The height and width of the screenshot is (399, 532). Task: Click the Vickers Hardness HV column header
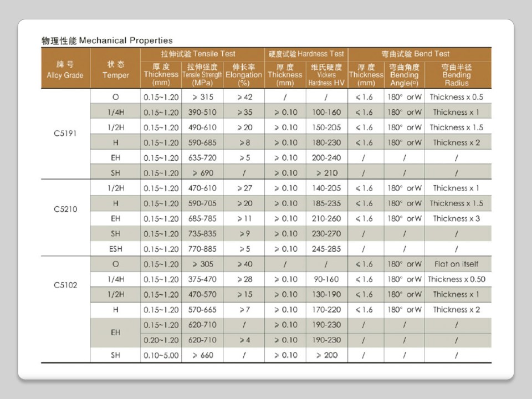tap(327, 75)
